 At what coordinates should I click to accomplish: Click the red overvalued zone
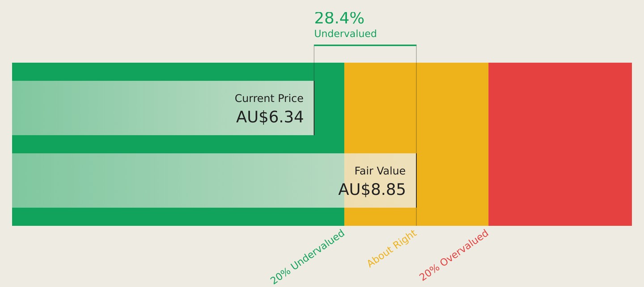click(560, 144)
